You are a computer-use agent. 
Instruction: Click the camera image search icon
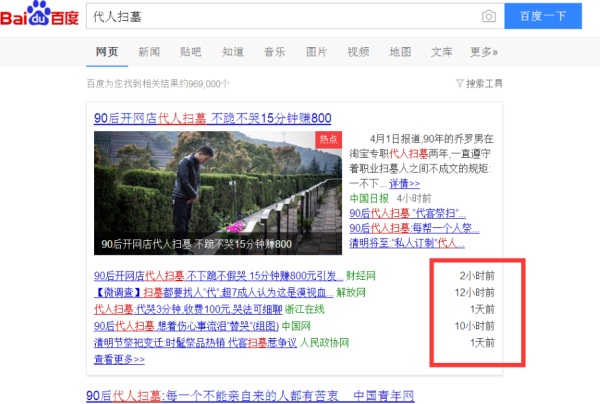(488, 16)
